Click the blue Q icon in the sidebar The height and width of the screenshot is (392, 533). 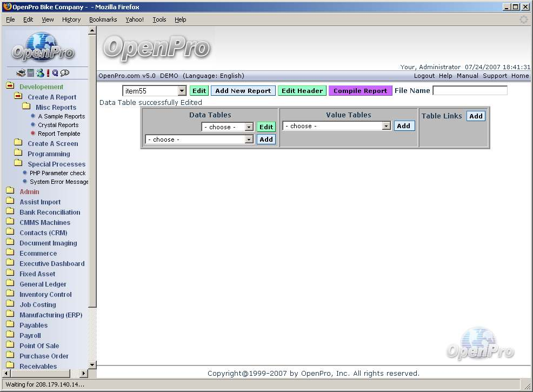55,73
